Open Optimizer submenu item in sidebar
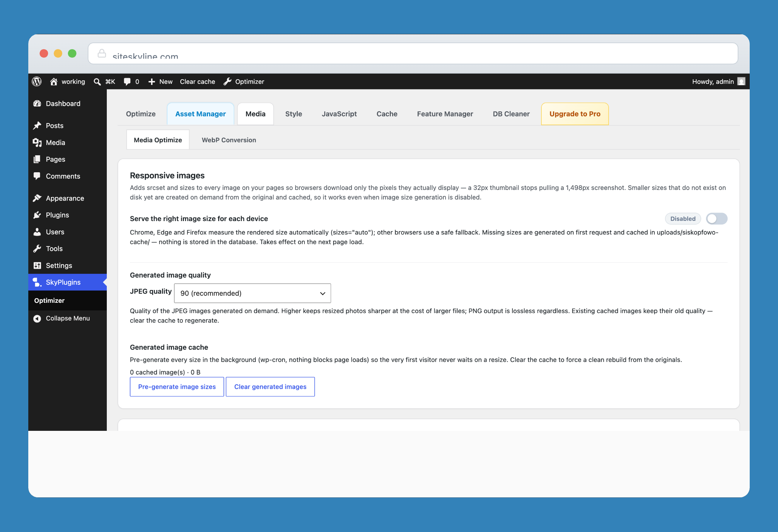This screenshot has width=778, height=532. coord(49,301)
